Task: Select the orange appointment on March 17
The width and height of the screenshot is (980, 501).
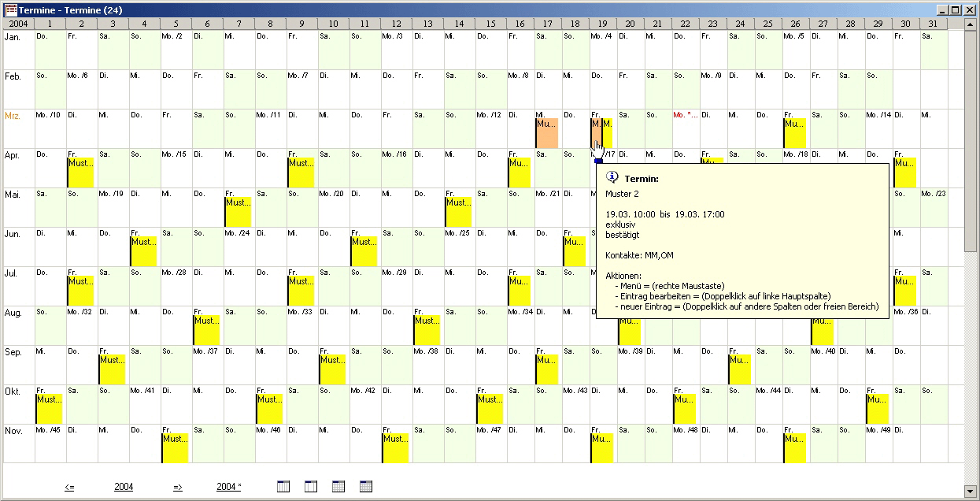Action: [x=547, y=133]
